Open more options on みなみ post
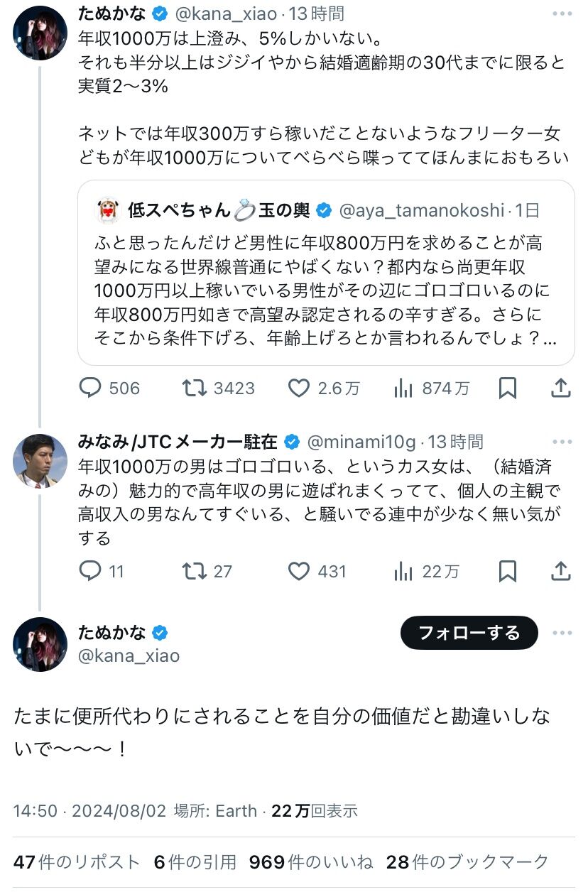Screen dimensions: 588x892 coord(562,442)
